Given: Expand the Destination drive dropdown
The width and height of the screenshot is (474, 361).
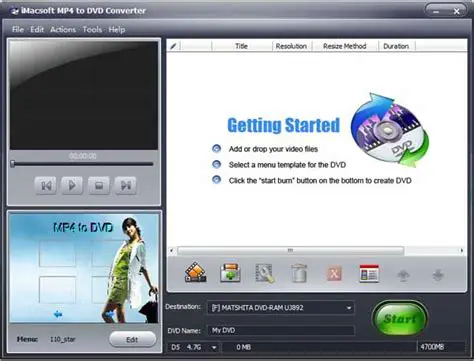Looking at the screenshot, I should click(x=349, y=308).
